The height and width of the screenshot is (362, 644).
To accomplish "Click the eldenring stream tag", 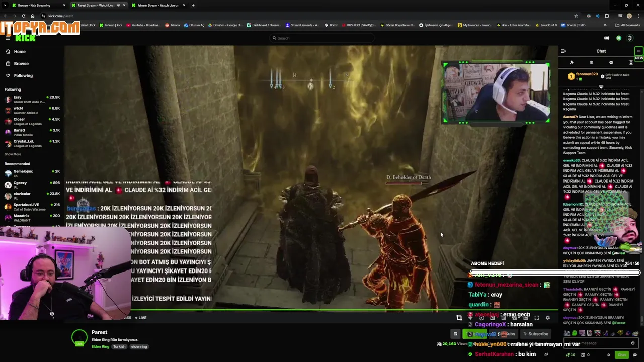I will (139, 347).
